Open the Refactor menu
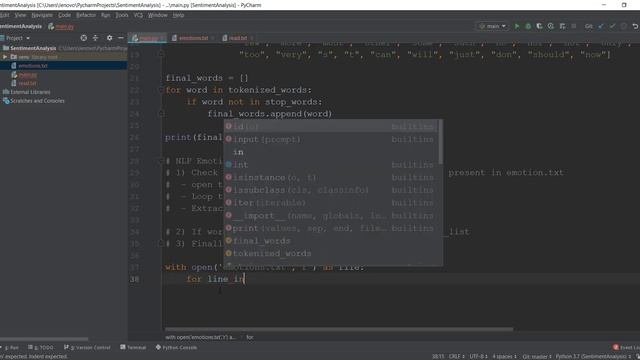640x360 pixels. coord(86,15)
